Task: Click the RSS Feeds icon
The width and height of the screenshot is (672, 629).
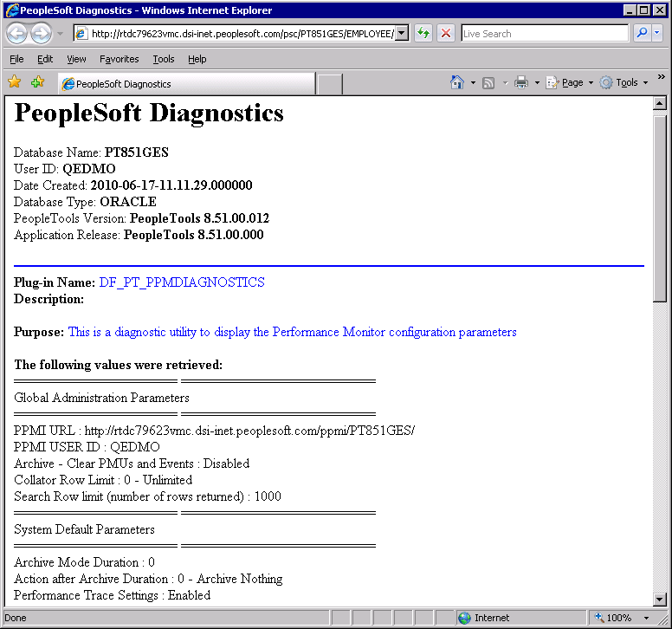Action: coord(488,83)
